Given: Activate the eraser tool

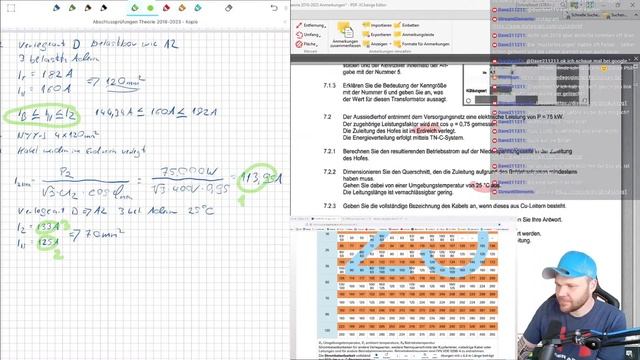Looking at the screenshot, I should pos(229,7).
